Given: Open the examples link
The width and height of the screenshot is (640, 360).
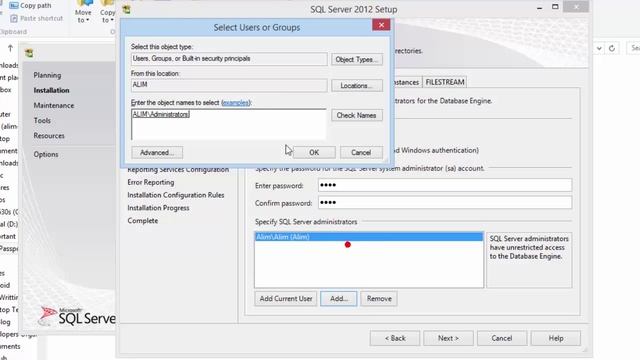Looking at the screenshot, I should [236, 103].
